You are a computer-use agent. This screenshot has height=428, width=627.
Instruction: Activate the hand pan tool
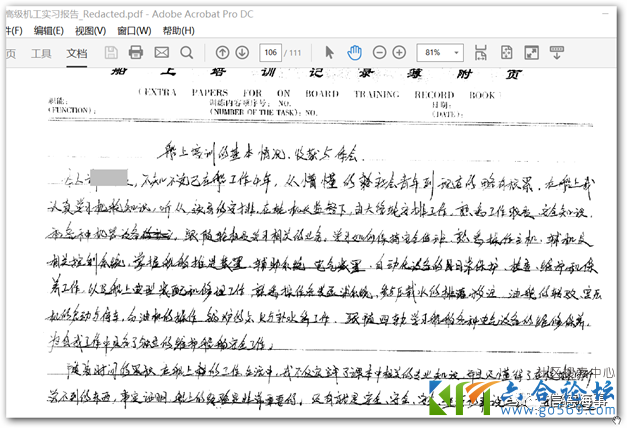pyautogui.click(x=354, y=52)
